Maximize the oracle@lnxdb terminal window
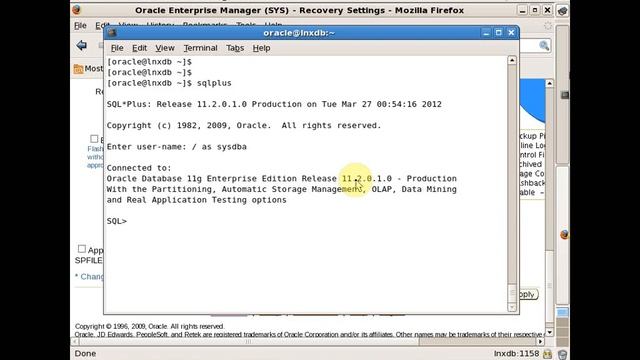The width and height of the screenshot is (640, 360). point(498,33)
